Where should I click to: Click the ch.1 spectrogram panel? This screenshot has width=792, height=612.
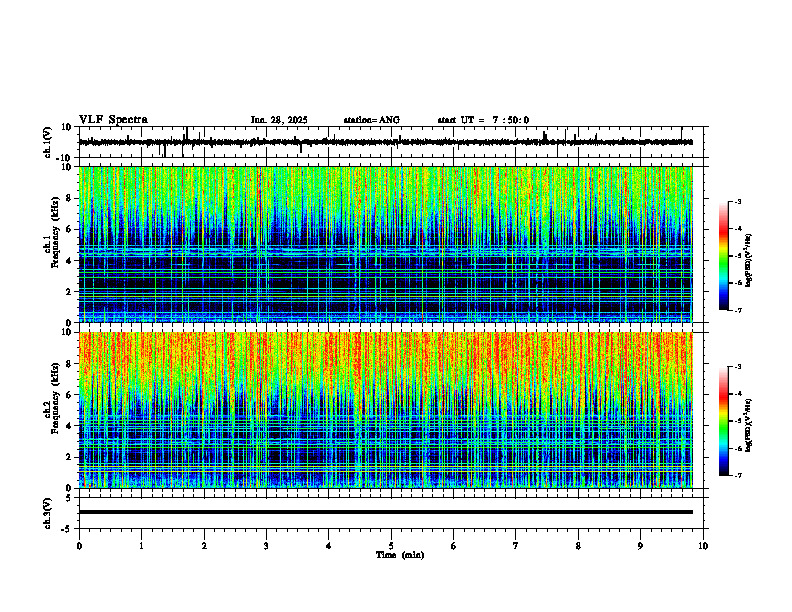(386, 244)
